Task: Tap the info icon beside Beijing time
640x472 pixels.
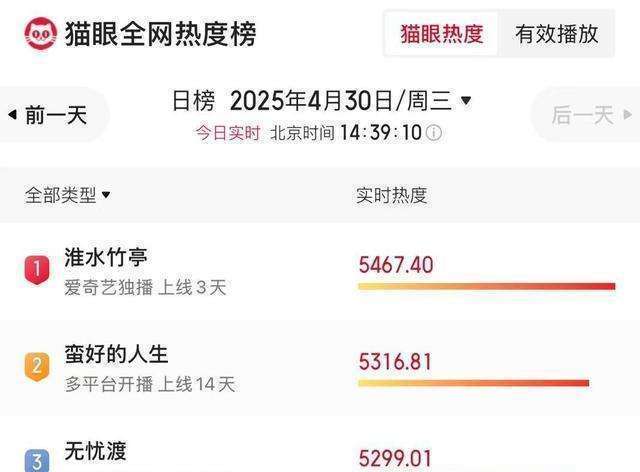Action: (433, 133)
